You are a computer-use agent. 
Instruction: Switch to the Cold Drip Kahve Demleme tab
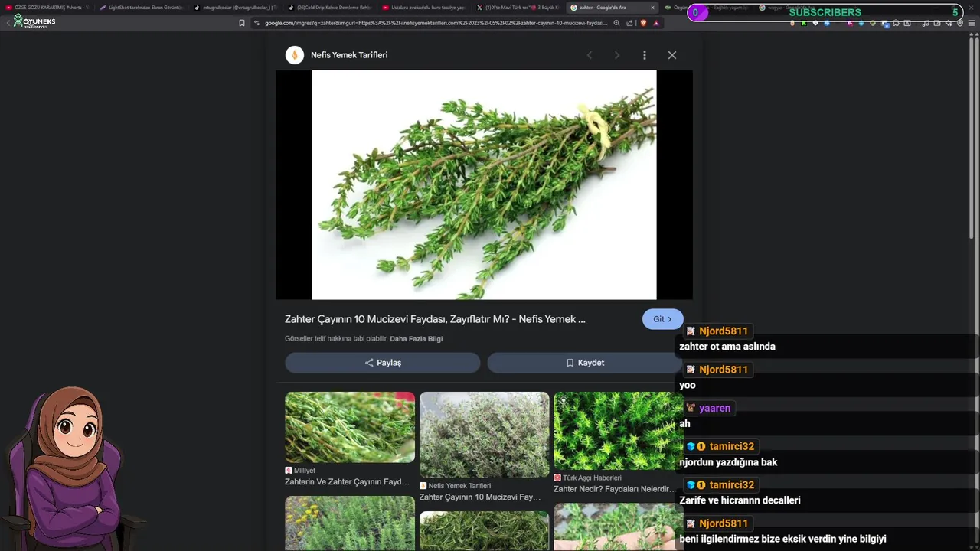pos(329,8)
